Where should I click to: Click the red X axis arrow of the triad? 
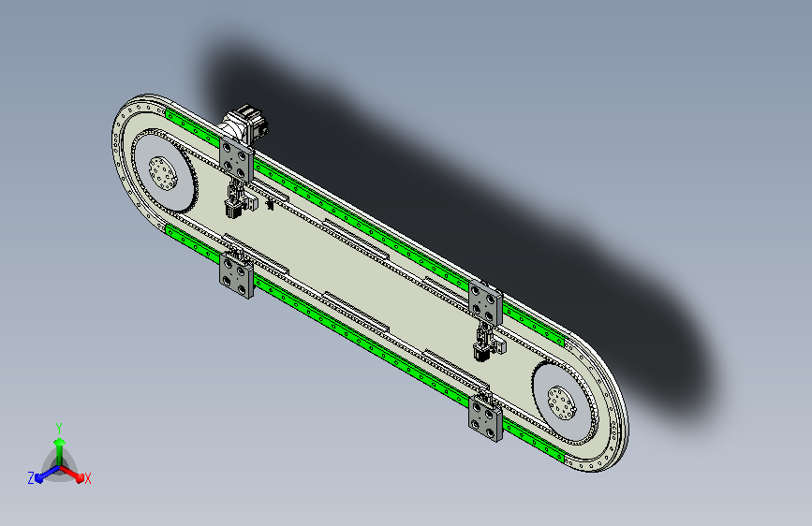click(x=72, y=474)
